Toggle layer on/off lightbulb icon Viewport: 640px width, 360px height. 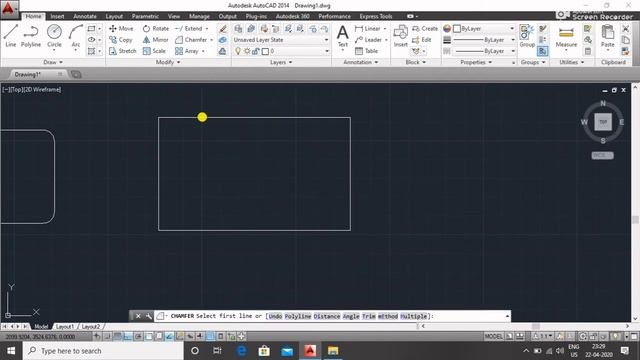[x=238, y=51]
